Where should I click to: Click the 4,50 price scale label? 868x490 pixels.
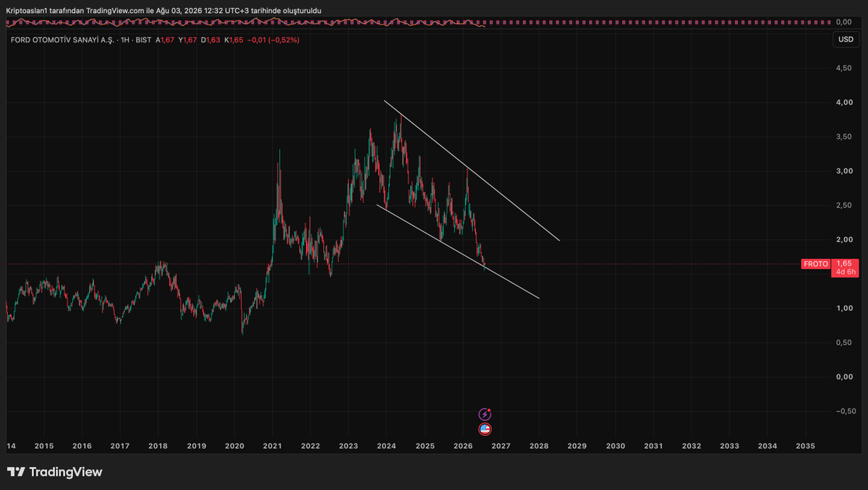click(x=843, y=68)
